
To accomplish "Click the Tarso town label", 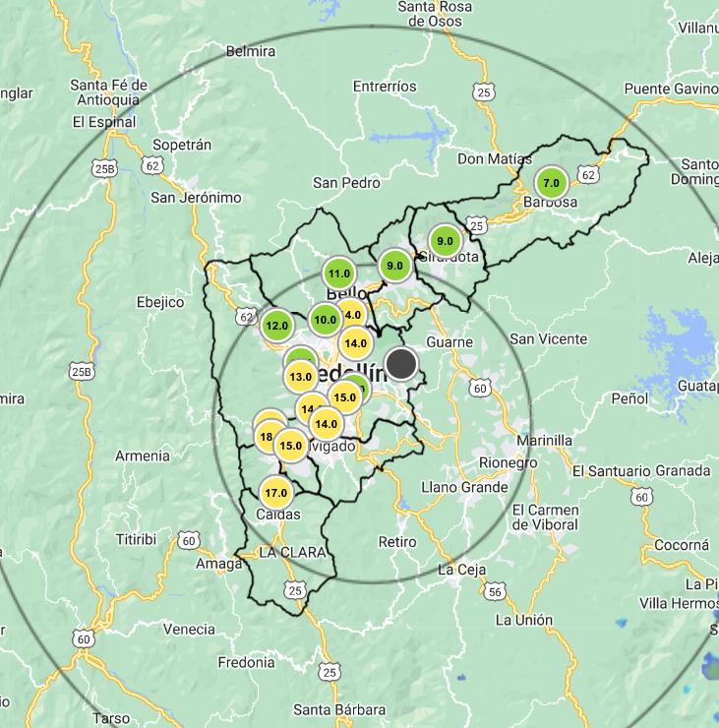I will click(111, 719).
